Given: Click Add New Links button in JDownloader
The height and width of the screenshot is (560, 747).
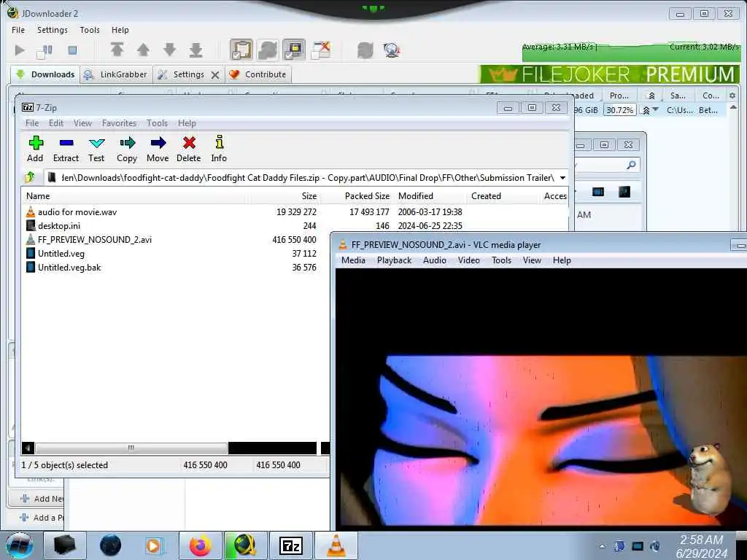Looking at the screenshot, I should pyautogui.click(x=42, y=499).
